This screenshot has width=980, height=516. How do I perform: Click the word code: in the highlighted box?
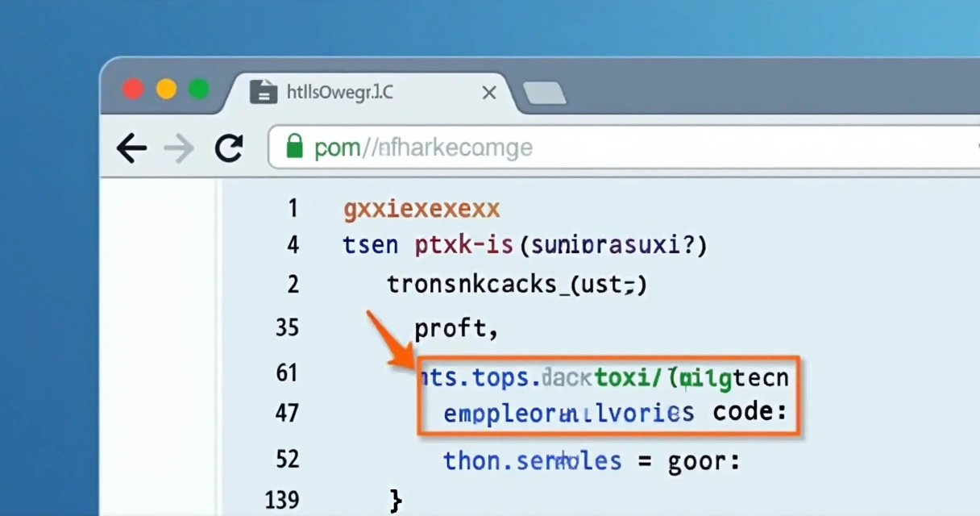coord(750,413)
